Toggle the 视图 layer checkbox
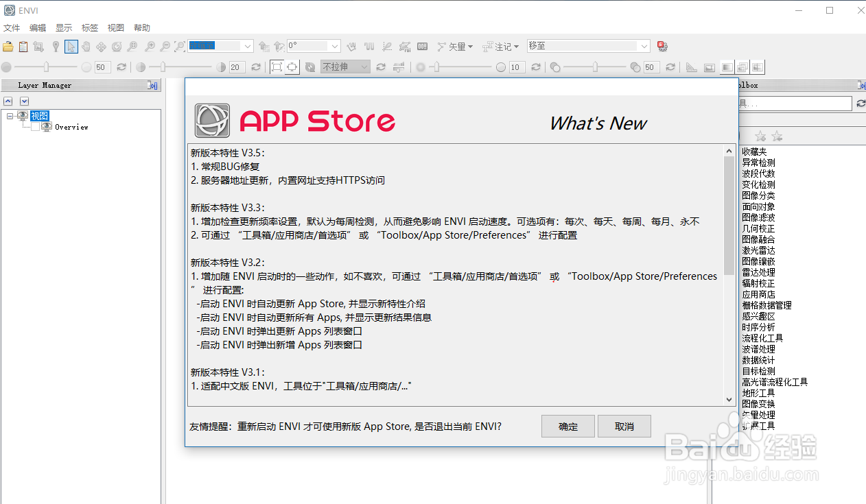Screen dimensions: 866x504 click(23, 115)
